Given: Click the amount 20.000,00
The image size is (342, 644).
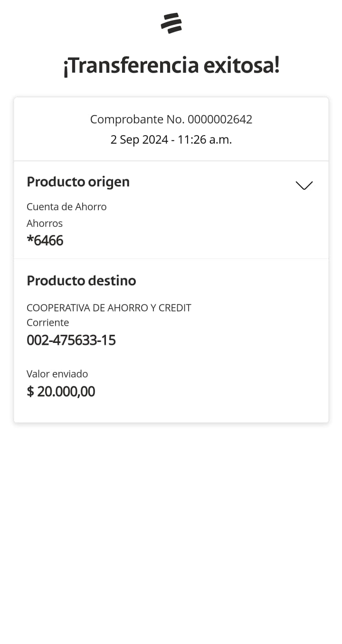Looking at the screenshot, I should (66, 391).
